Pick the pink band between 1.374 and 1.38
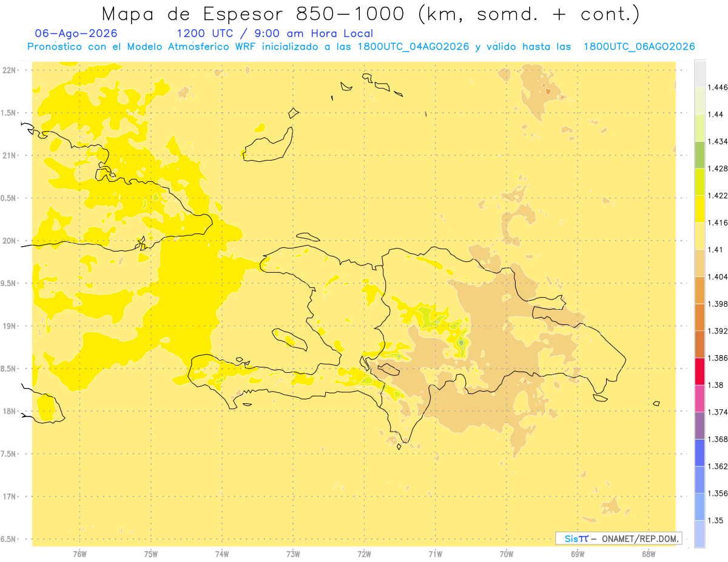Screen dimensions: 728x562 (x=699, y=398)
